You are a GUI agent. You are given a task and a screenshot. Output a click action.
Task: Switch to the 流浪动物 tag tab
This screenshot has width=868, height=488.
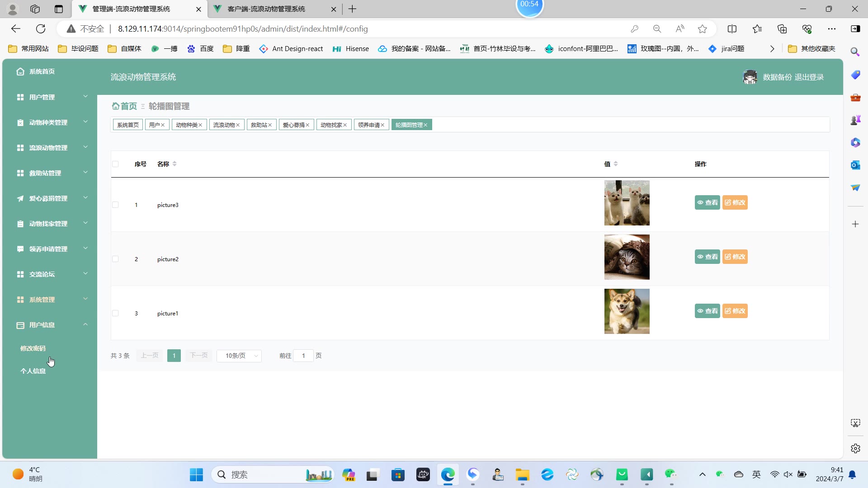224,125
